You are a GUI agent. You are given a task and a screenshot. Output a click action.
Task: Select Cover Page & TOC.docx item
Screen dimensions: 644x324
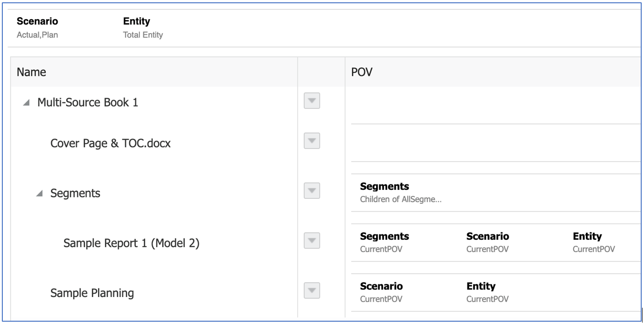110,143
